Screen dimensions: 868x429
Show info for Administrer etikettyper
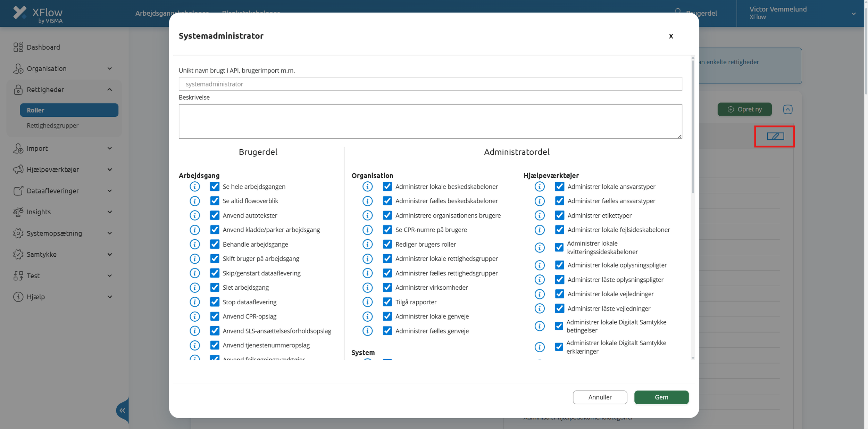540,215
